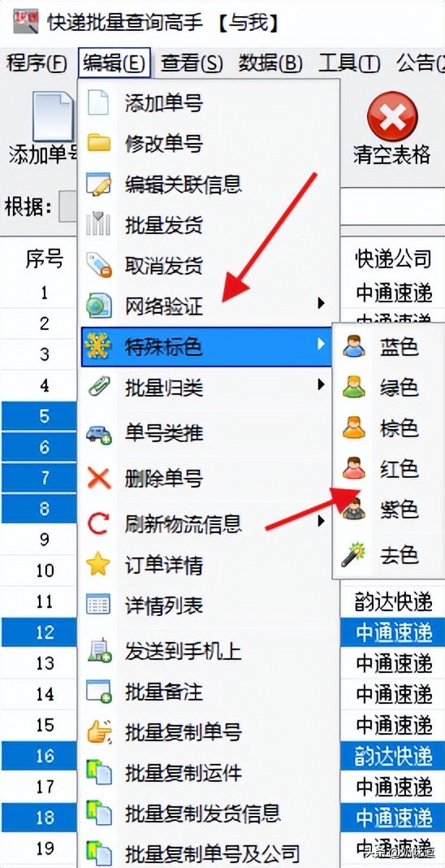Screen dimensions: 445x868
Task: Click the 刷新物流信息 refresh icon
Action: (x=99, y=523)
